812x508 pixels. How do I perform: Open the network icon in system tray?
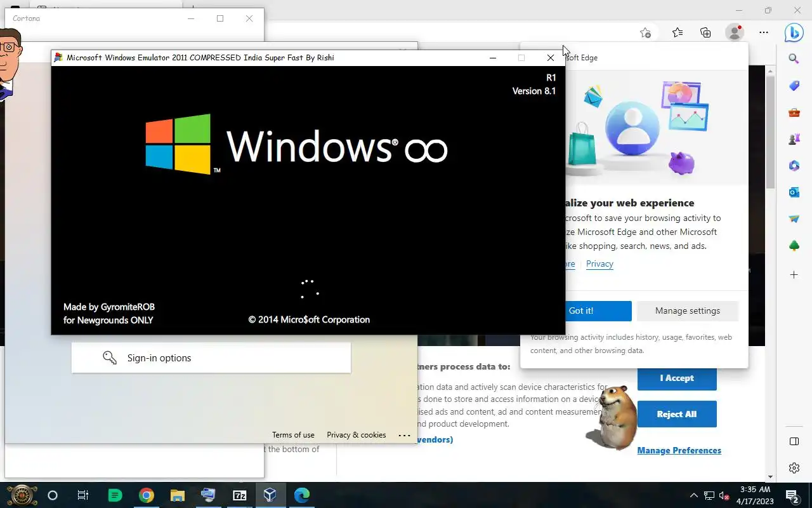[x=709, y=495]
